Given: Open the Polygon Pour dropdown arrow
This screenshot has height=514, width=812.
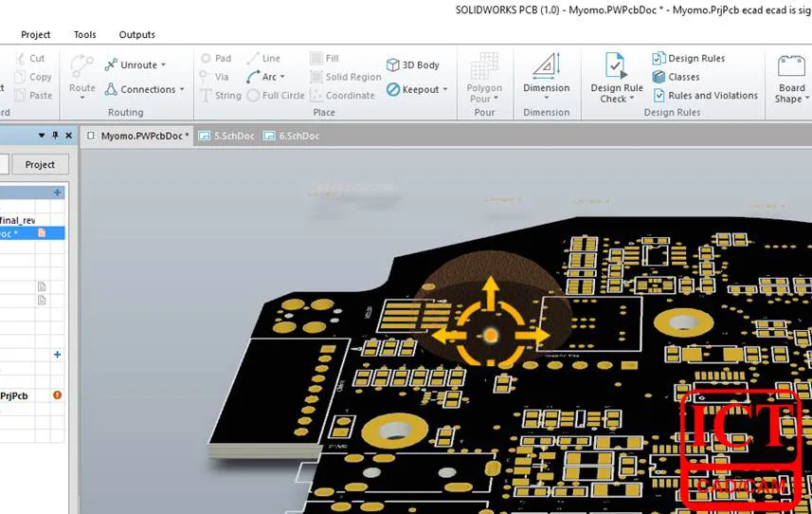Looking at the screenshot, I should click(x=496, y=98).
